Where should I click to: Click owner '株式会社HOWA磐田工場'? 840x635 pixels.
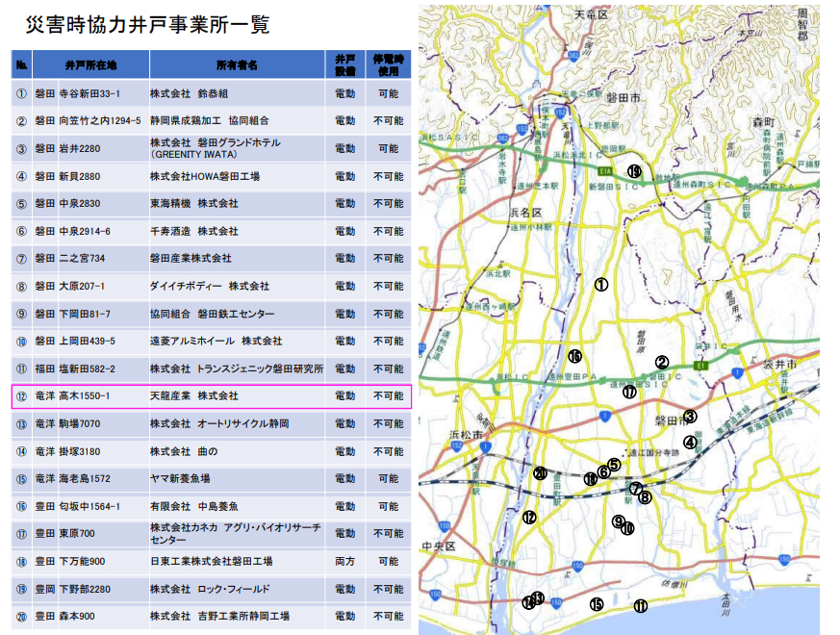tap(205, 176)
